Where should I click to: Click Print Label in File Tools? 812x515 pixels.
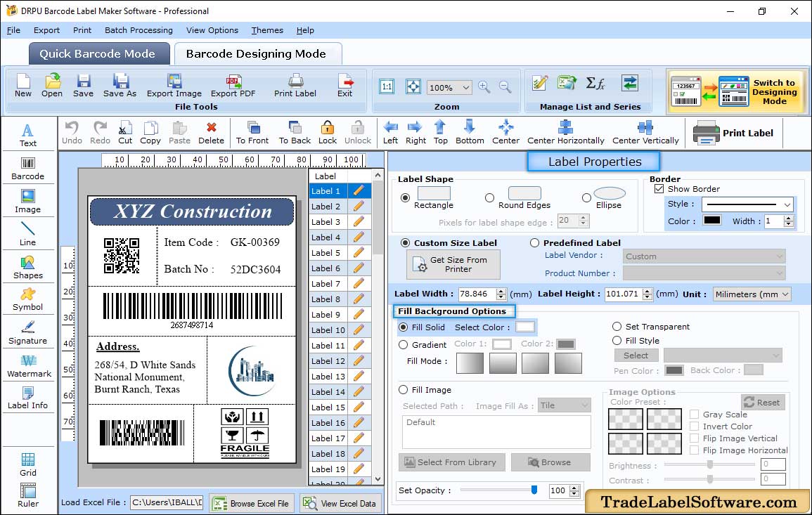(295, 86)
